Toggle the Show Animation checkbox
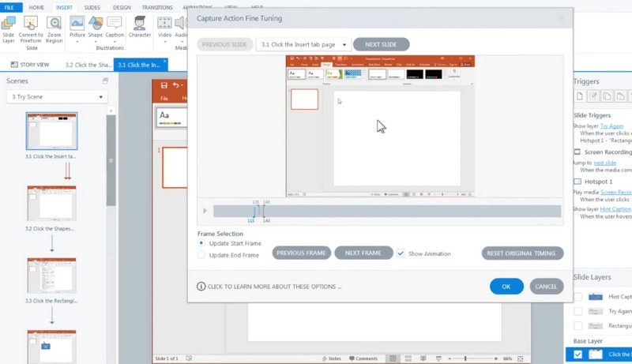Image resolution: width=632 pixels, height=364 pixels. point(401,253)
